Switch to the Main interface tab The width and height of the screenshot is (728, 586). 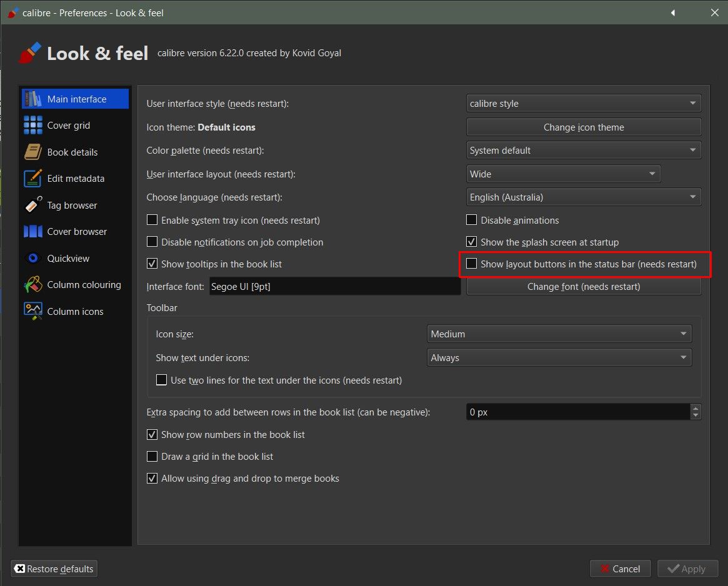click(76, 99)
